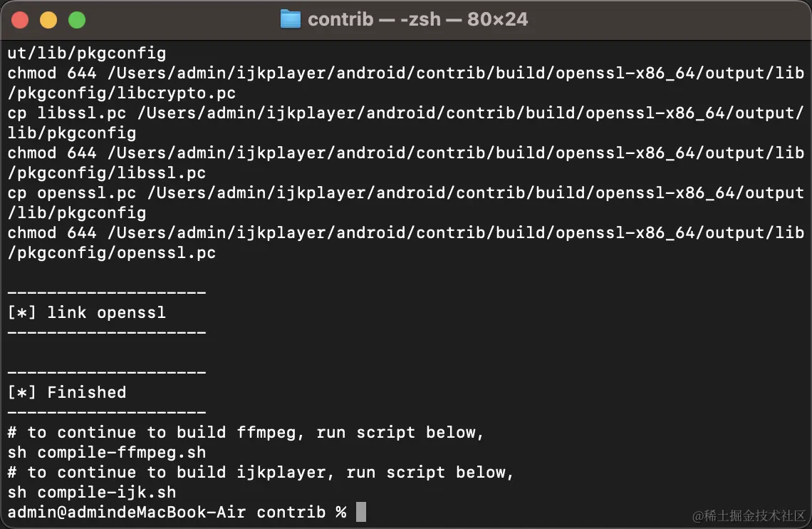Click the 'cp openssl.pc' command line
This screenshot has width=812, height=529.
405,192
